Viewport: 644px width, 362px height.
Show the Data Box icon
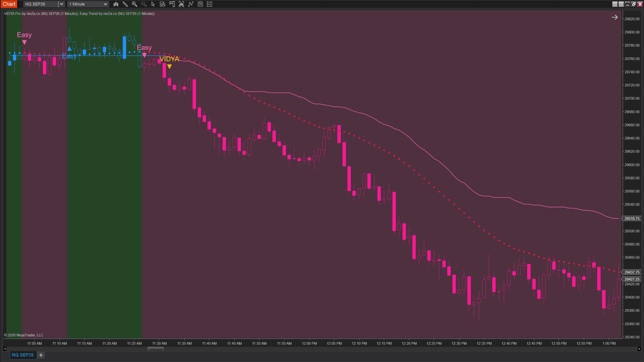[163, 4]
